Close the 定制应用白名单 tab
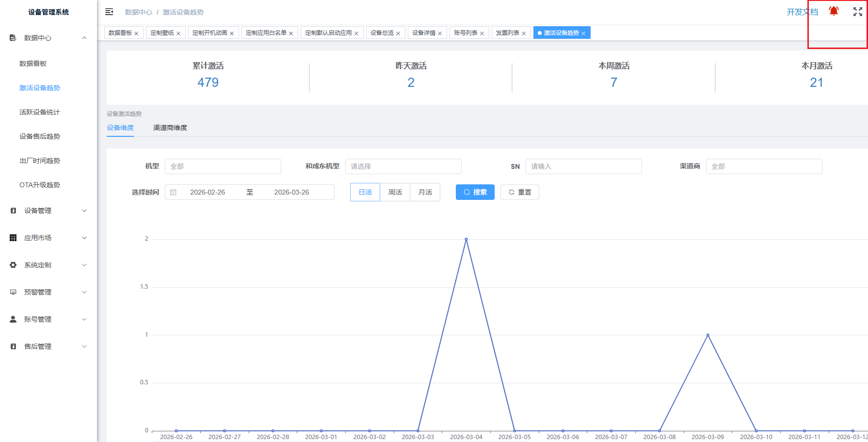Image resolution: width=868 pixels, height=442 pixels. [291, 33]
